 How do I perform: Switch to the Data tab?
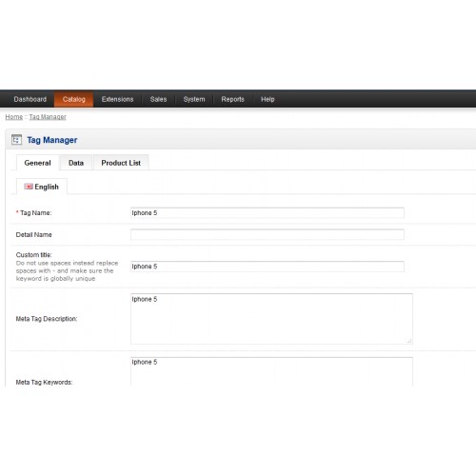[x=76, y=163]
